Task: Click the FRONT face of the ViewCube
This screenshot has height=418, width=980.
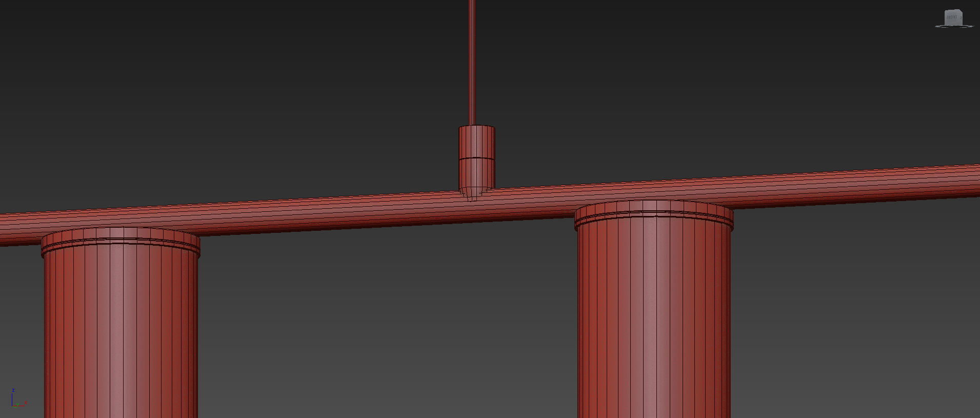Action: coord(952,17)
